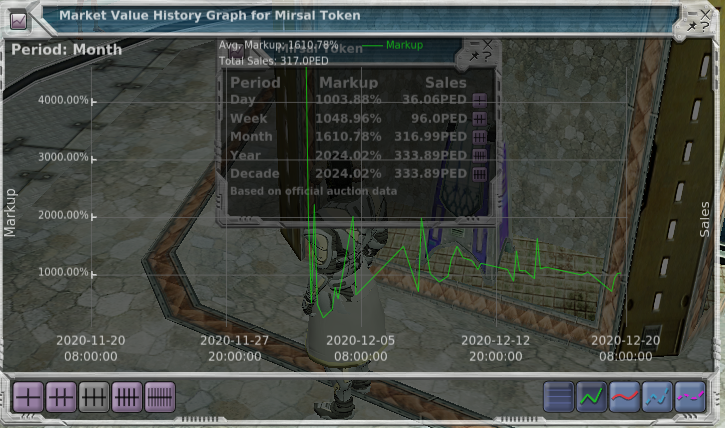Image resolution: width=725 pixels, height=428 pixels.
Task: Open Month graph button in Mirsal Token window
Action: pos(479,137)
